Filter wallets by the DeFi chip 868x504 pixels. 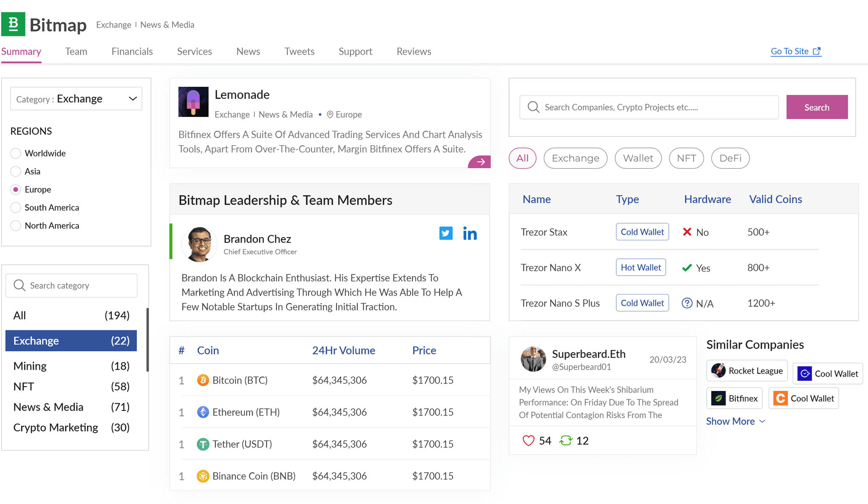(730, 158)
